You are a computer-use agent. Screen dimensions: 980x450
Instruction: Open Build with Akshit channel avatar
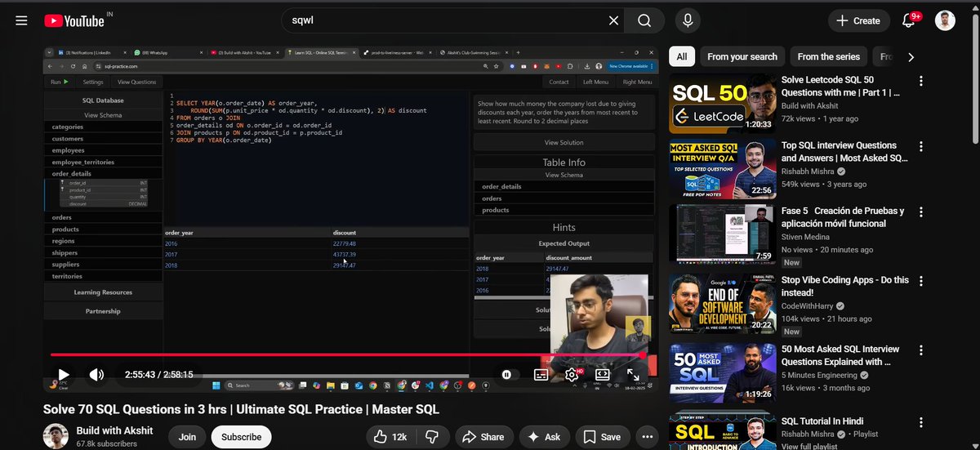(x=56, y=437)
